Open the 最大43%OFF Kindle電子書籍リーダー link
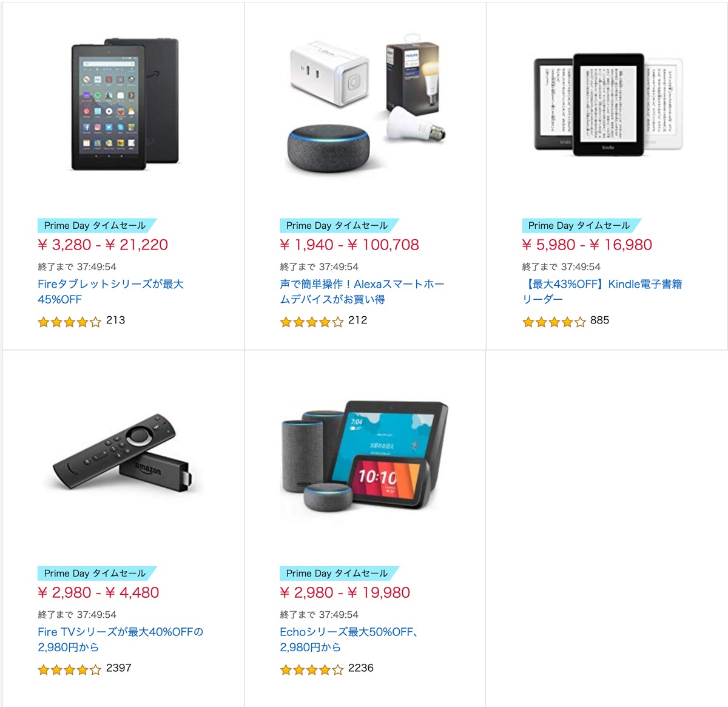This screenshot has height=707, width=728. [x=602, y=291]
